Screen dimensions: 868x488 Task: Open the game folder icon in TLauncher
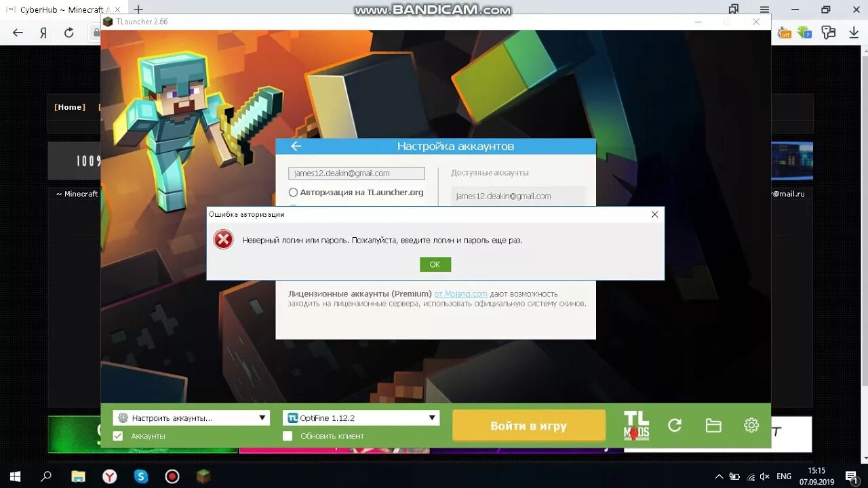pos(713,426)
